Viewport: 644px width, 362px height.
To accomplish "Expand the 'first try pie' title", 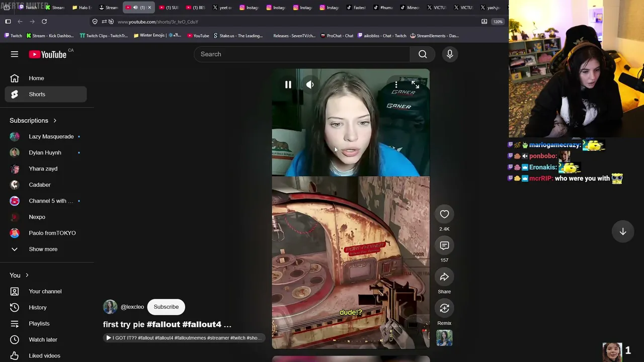I will pyautogui.click(x=167, y=324).
